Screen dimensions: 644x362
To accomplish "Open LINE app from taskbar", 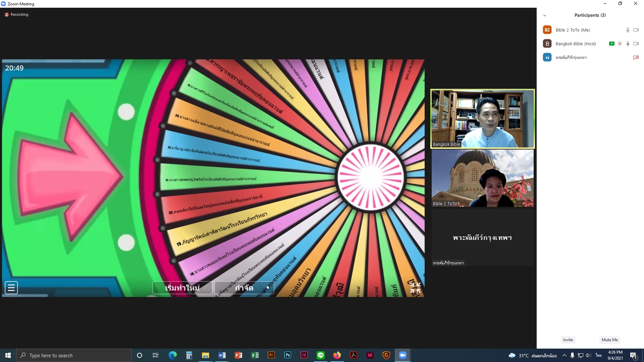I will [x=321, y=355].
